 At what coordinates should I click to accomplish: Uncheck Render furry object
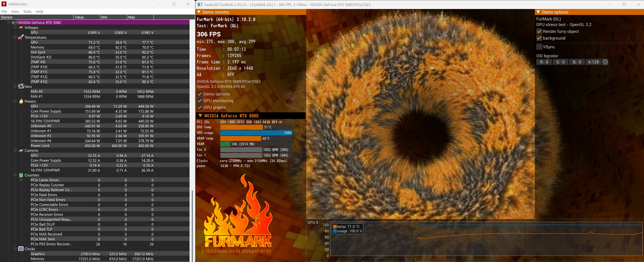[539, 31]
